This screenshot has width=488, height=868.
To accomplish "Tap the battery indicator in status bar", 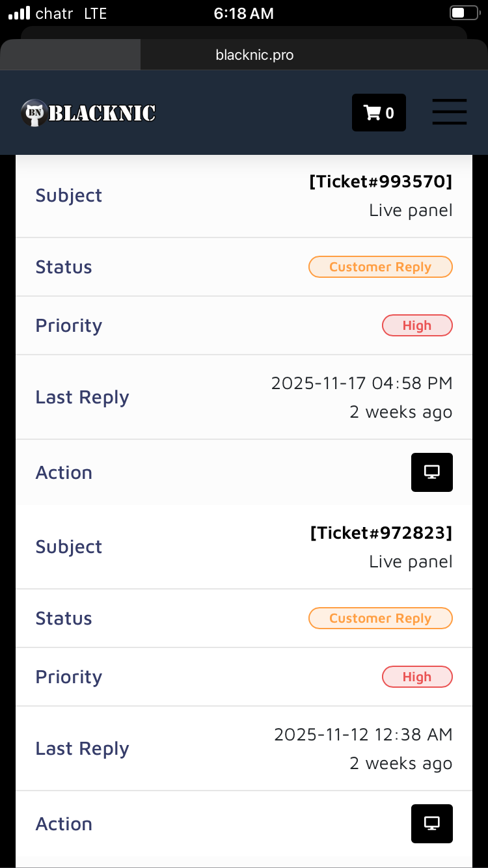I will point(463,13).
